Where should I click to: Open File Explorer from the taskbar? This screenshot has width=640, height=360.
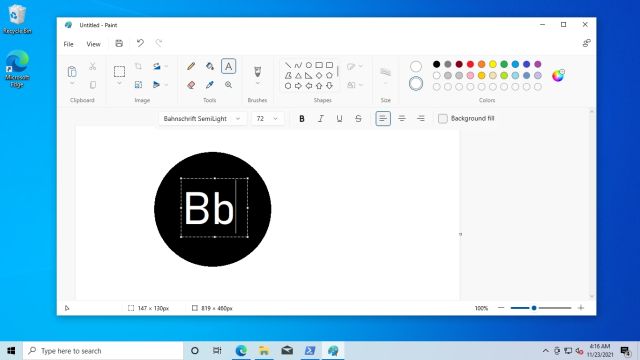click(x=264, y=351)
